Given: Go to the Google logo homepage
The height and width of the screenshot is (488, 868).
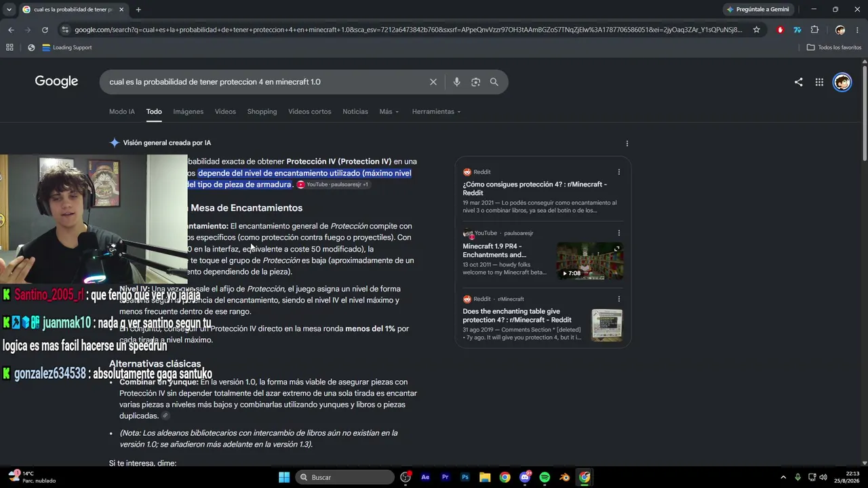Looking at the screenshot, I should click(x=56, y=81).
